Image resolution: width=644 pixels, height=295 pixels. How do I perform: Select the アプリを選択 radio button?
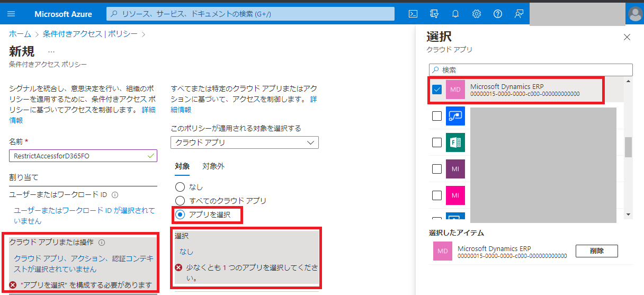(x=180, y=214)
